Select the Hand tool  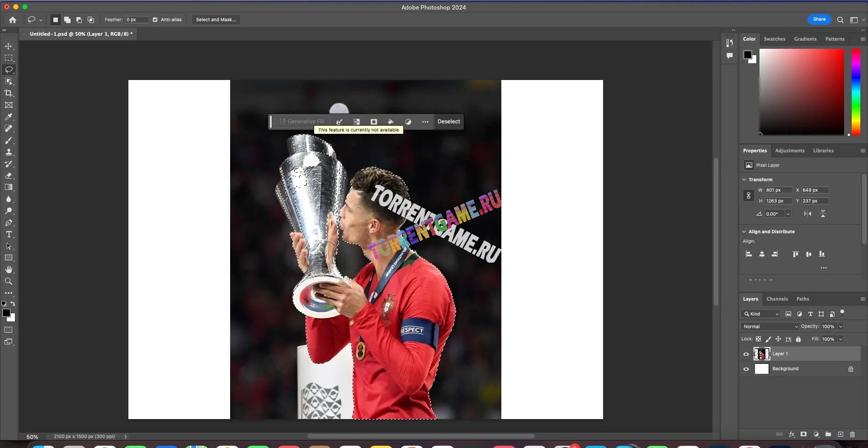coord(9,269)
